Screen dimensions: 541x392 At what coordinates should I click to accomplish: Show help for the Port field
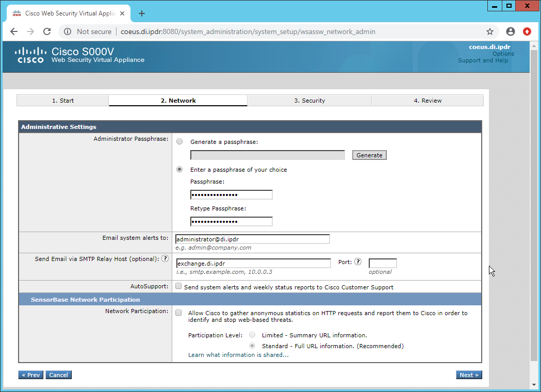[x=358, y=262]
